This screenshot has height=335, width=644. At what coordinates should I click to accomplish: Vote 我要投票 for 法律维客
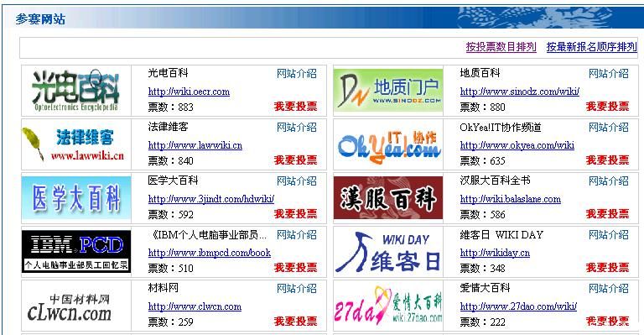click(296, 160)
